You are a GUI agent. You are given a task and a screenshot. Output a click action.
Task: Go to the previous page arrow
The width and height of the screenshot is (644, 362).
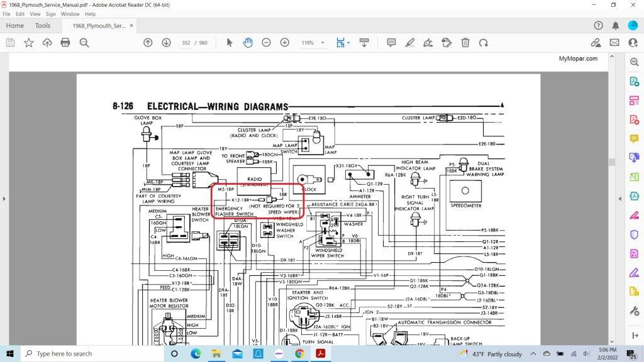click(148, 43)
